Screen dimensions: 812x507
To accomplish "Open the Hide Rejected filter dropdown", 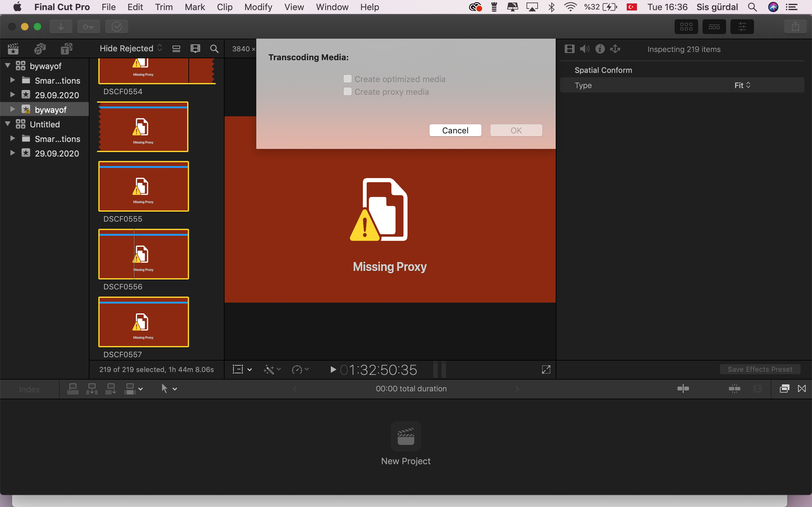I will [x=131, y=48].
